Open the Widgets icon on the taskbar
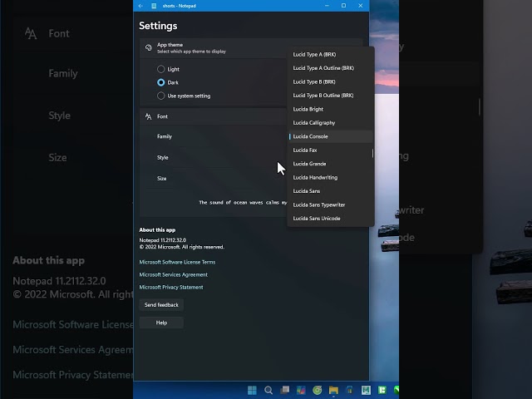This screenshot has width=532, height=399. pyautogui.click(x=301, y=390)
